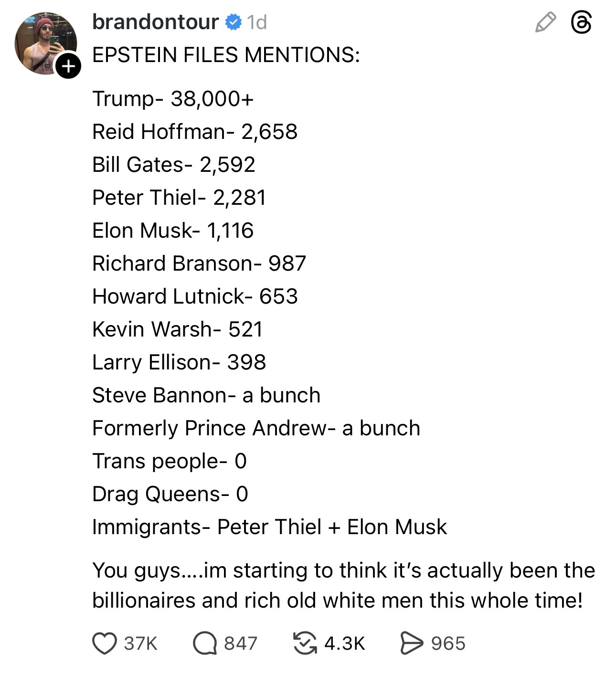The image size is (616, 674).
Task: Click the brandontour username
Action: click(x=155, y=22)
